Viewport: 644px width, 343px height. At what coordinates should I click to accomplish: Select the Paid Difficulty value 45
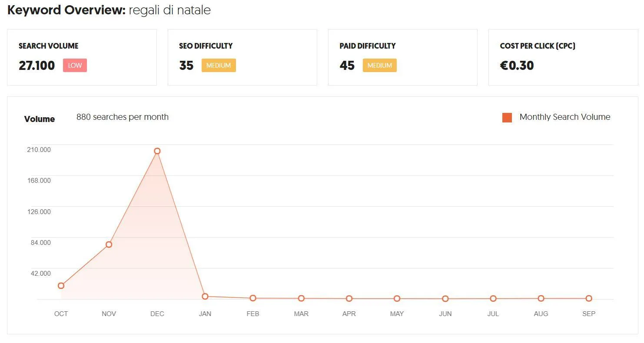point(347,66)
